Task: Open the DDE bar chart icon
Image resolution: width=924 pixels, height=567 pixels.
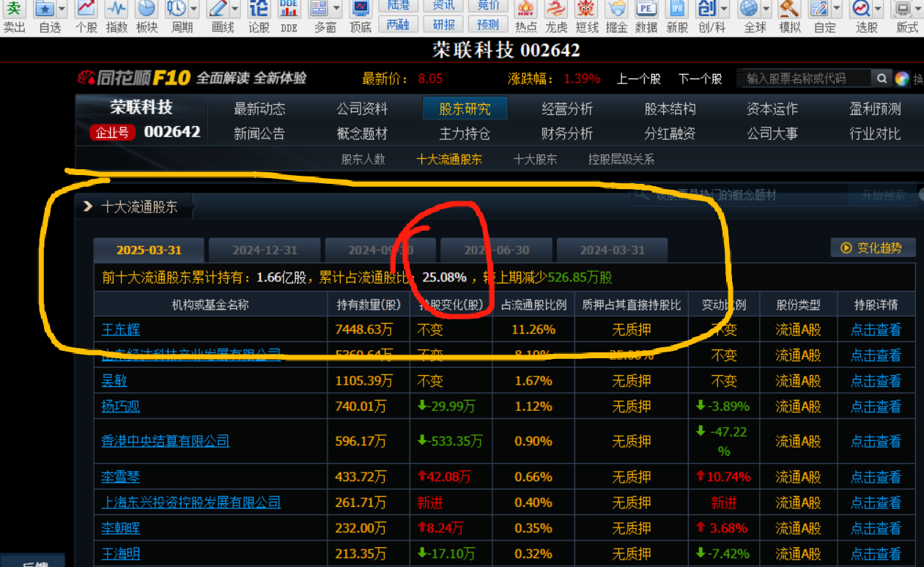Action: coord(289,9)
